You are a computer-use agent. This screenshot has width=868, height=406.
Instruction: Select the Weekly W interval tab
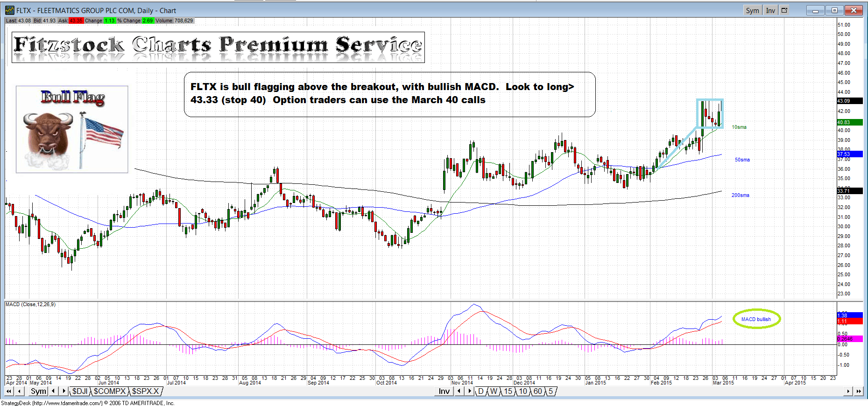pyautogui.click(x=494, y=392)
